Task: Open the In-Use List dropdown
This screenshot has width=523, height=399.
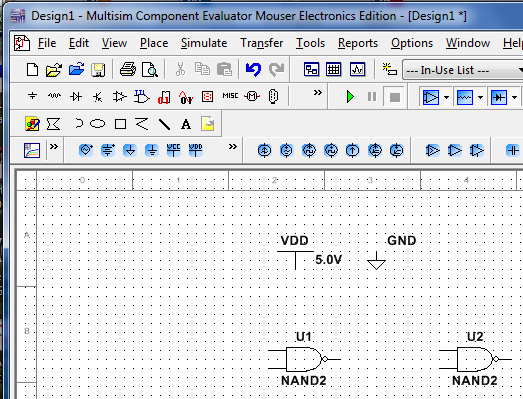Action: click(463, 70)
